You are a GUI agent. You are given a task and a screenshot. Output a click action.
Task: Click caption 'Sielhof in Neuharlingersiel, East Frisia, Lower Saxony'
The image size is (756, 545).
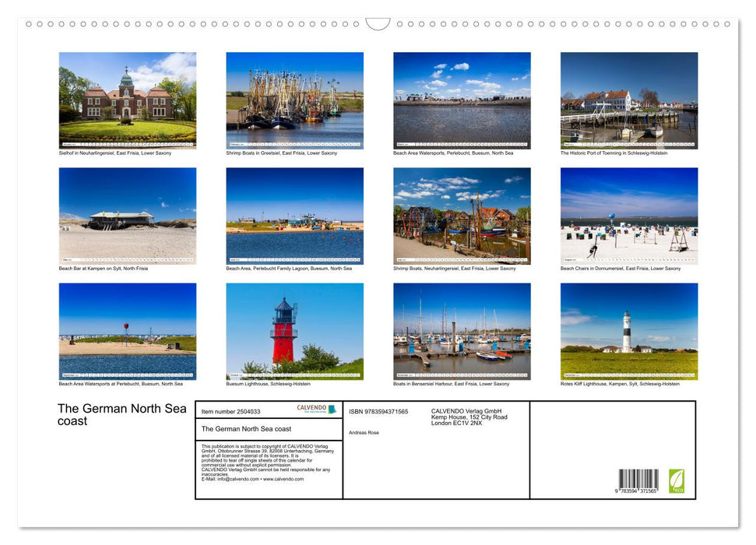(115, 153)
